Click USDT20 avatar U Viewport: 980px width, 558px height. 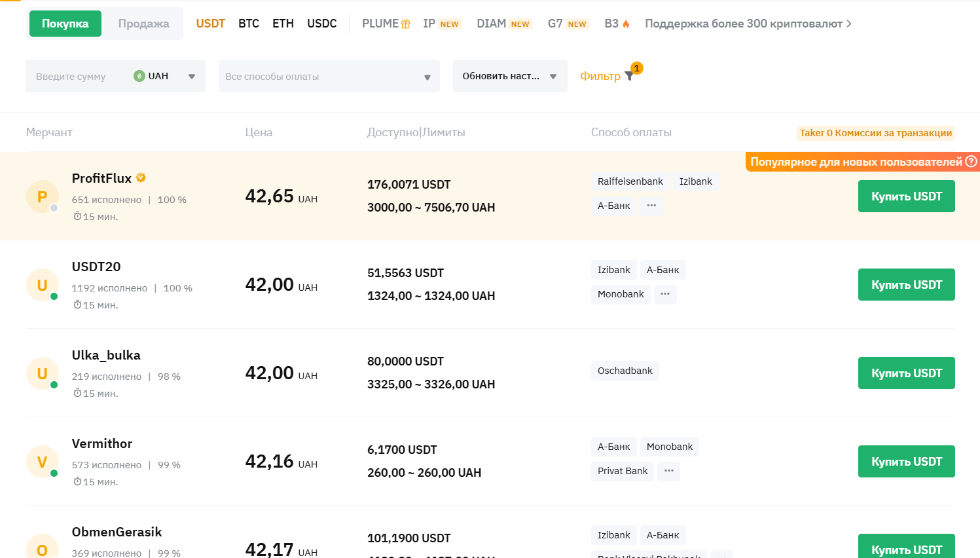43,285
